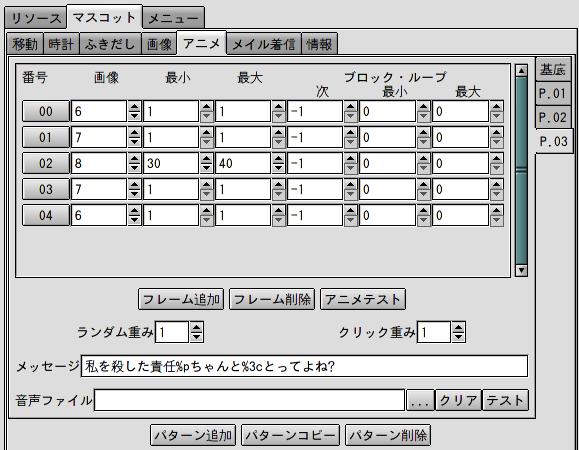Increase maximum value of frame 02
This screenshot has height=450, width=579.
278,158
